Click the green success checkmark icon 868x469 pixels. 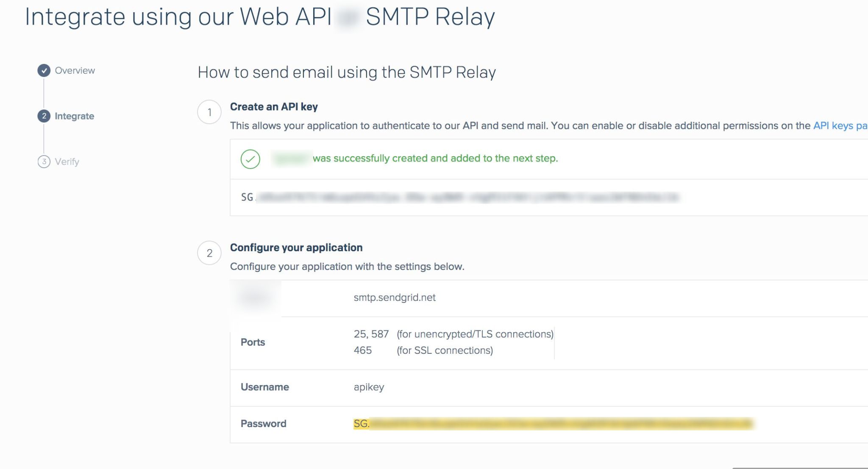pyautogui.click(x=250, y=159)
